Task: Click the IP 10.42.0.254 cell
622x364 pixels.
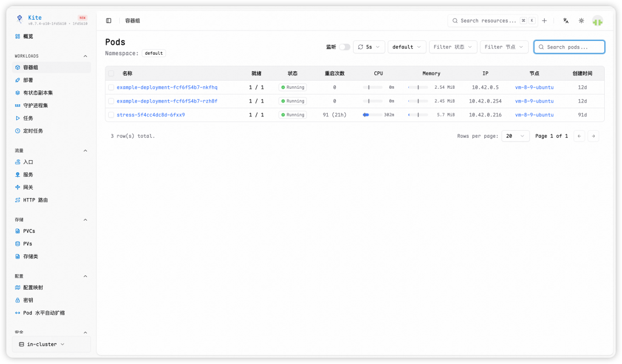Action: point(485,101)
